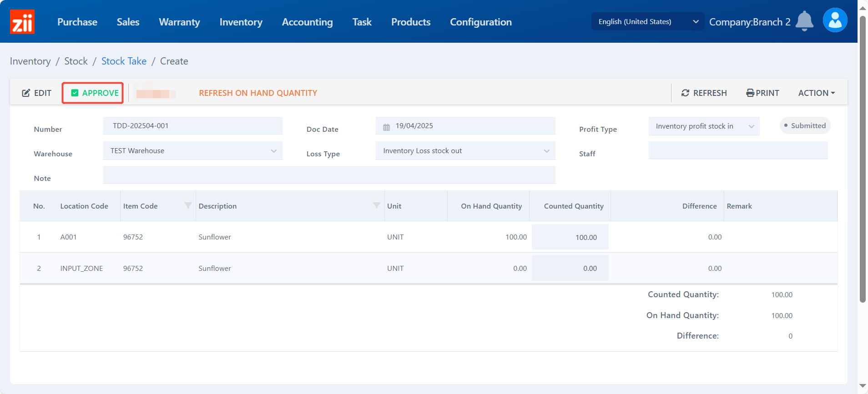This screenshot has height=394, width=868.
Task: Select the INPUT_ZONE location cell
Action: [81, 268]
